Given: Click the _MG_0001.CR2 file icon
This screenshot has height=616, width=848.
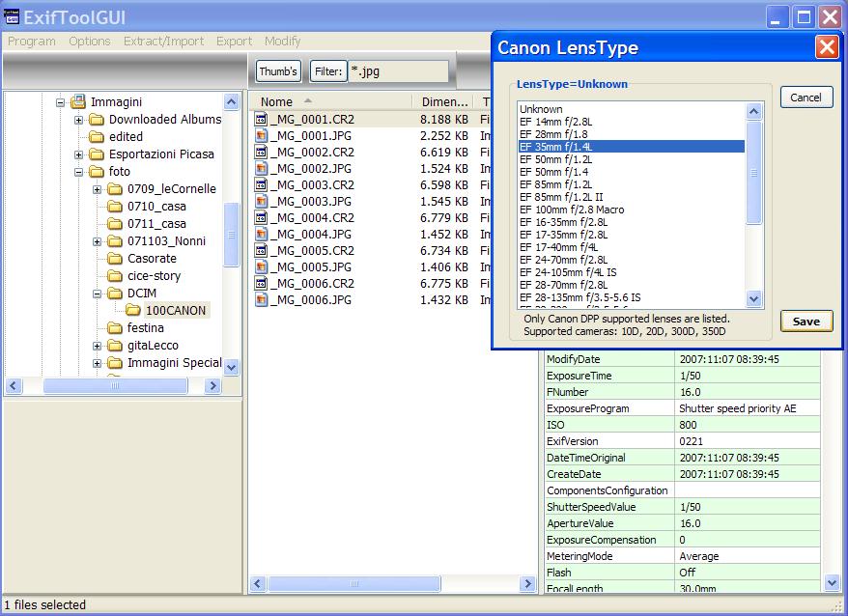Looking at the screenshot, I should [x=261, y=120].
